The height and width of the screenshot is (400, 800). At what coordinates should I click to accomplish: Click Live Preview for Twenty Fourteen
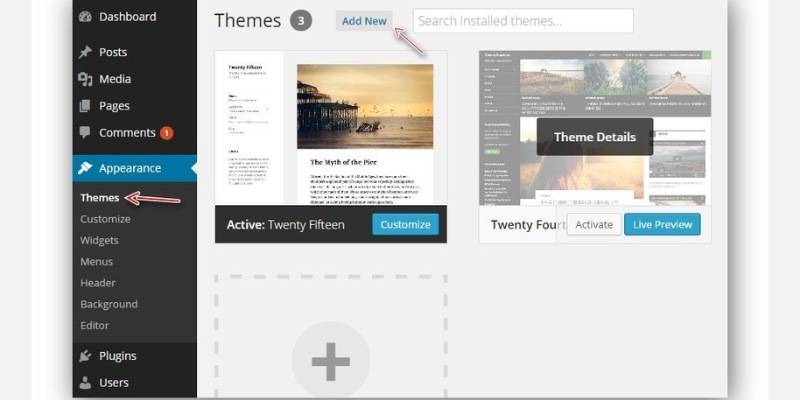coord(662,225)
